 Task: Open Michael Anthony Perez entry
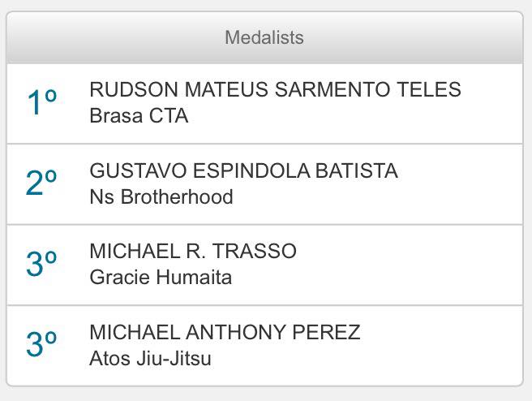pyautogui.click(x=225, y=332)
